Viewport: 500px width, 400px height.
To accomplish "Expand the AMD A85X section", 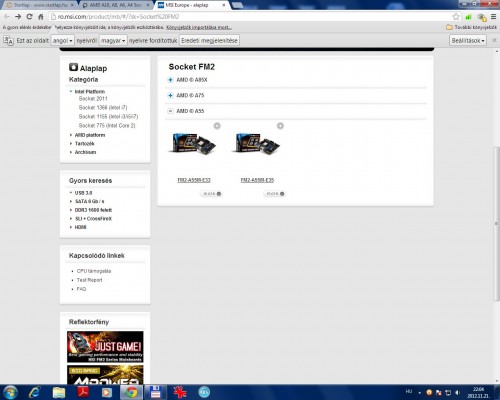I will point(170,80).
